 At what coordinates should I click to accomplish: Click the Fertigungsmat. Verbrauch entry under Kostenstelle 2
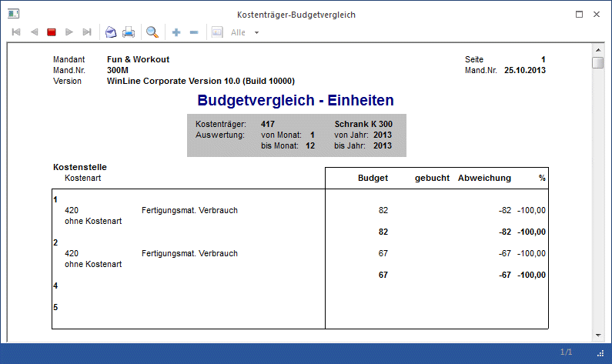pyautogui.click(x=189, y=254)
